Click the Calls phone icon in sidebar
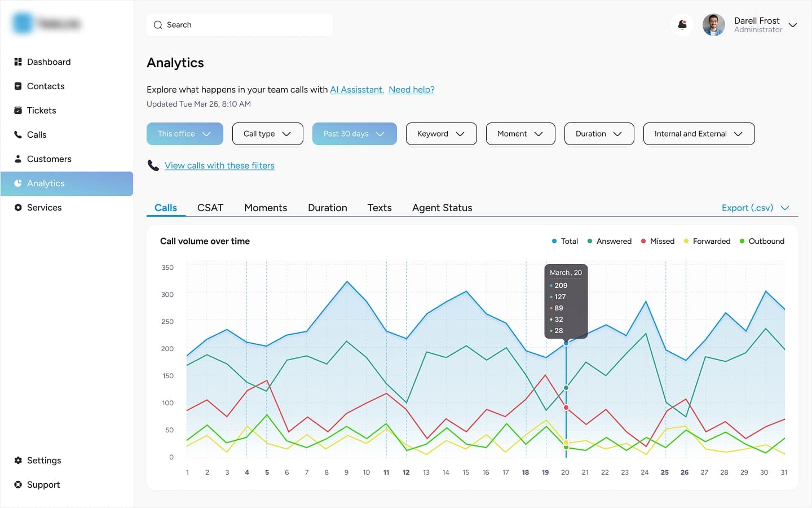The height and width of the screenshot is (508, 812). click(x=18, y=135)
